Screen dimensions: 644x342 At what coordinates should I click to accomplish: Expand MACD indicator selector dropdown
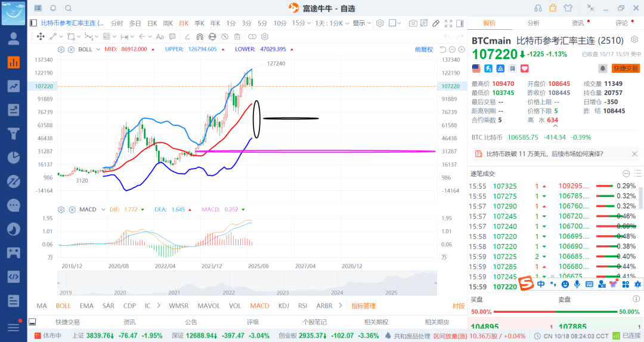coord(103,209)
